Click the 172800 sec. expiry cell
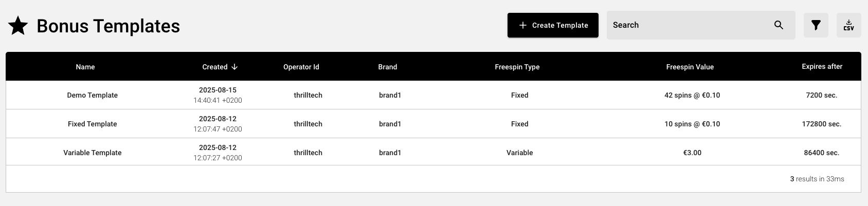Screen dimensions: 868x206 pyautogui.click(x=821, y=124)
